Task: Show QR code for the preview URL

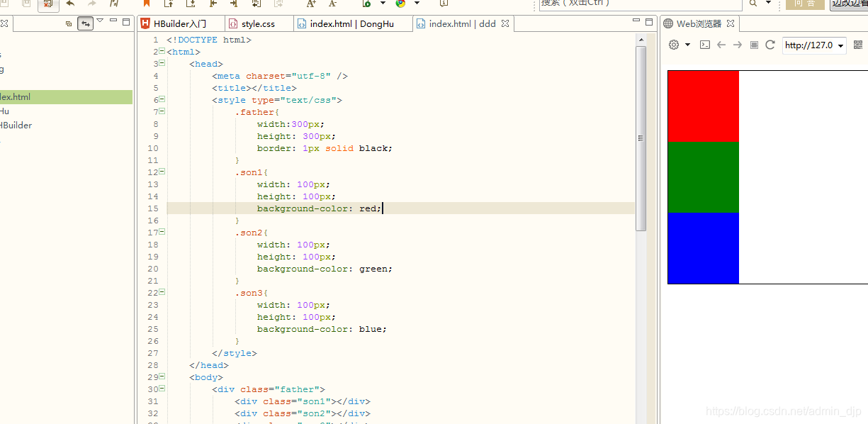Action: coord(858,45)
